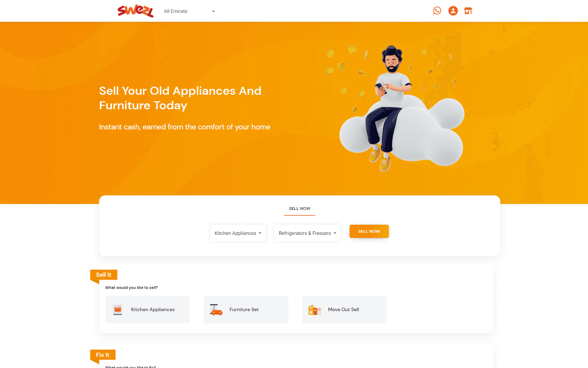The image size is (588, 368).
Task: Choose the Kitchen Appliances card
Action: pos(147,310)
